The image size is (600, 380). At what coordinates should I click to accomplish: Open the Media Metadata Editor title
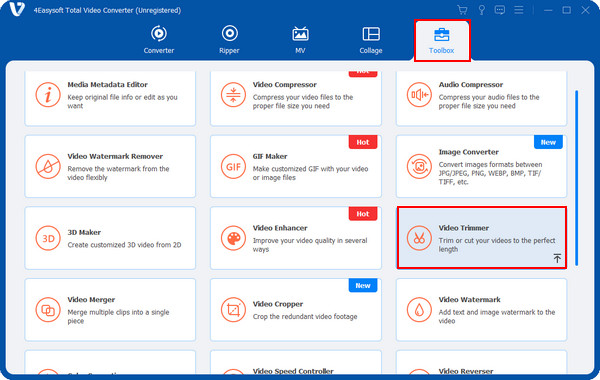click(108, 85)
